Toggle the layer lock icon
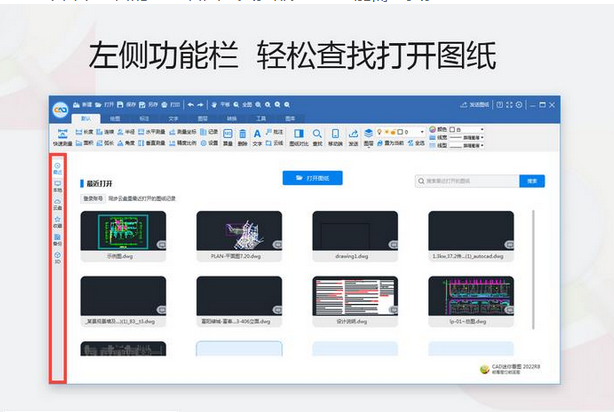Viewport: 614px width, 412px height. (x=393, y=132)
